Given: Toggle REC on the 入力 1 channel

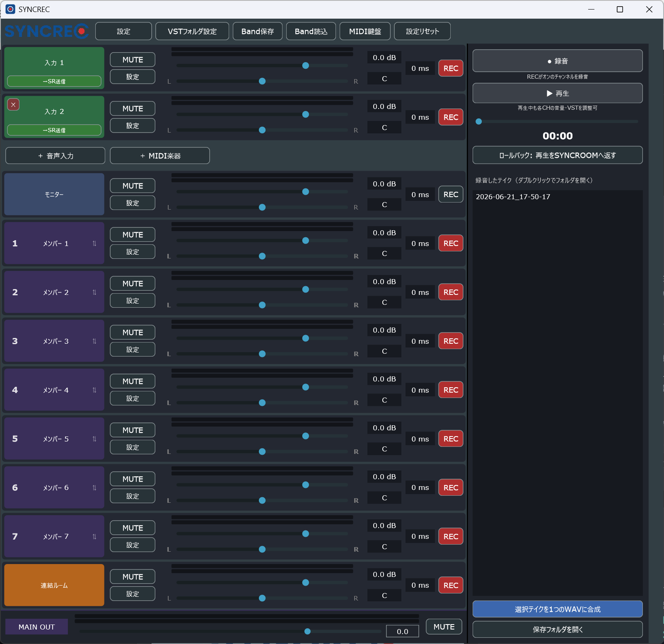Looking at the screenshot, I should (x=451, y=68).
